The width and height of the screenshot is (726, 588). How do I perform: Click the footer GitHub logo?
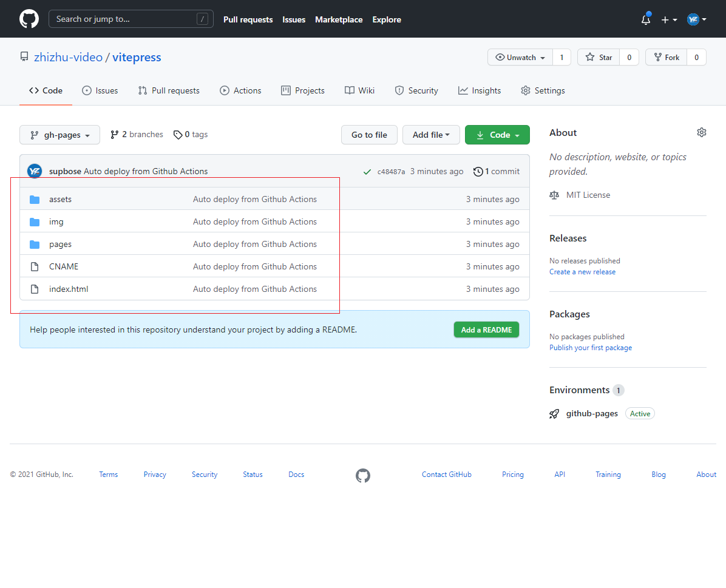point(363,476)
